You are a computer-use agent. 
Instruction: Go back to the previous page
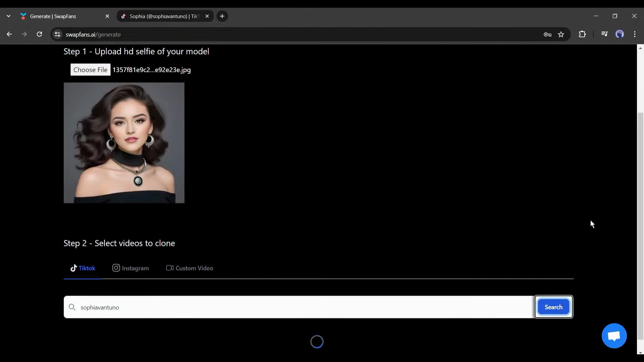click(9, 34)
